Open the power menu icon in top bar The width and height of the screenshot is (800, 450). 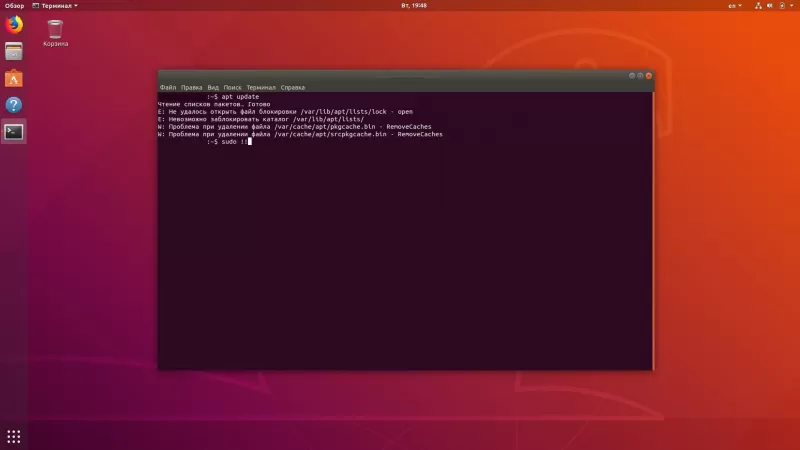(782, 6)
